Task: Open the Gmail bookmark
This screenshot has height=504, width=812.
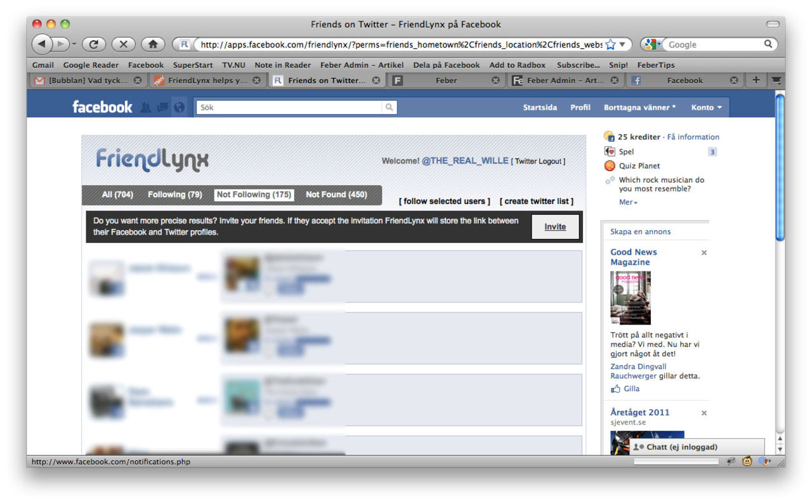Action: coord(43,65)
